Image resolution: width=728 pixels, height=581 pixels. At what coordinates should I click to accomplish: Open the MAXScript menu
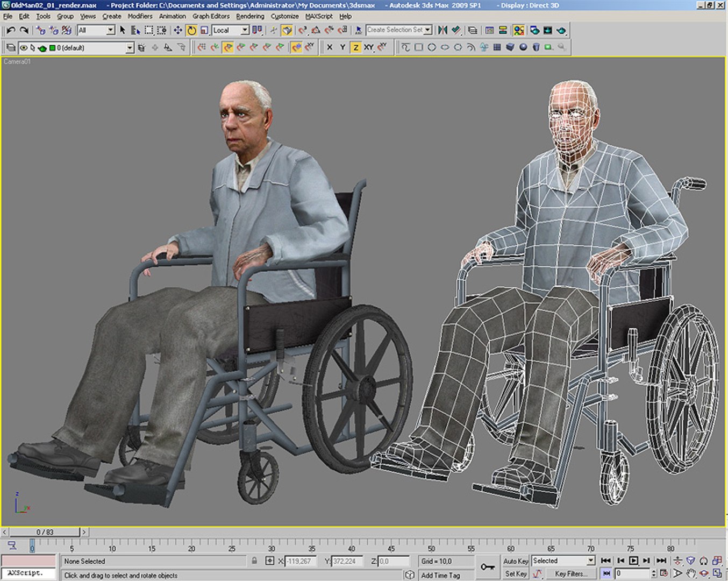coord(319,16)
